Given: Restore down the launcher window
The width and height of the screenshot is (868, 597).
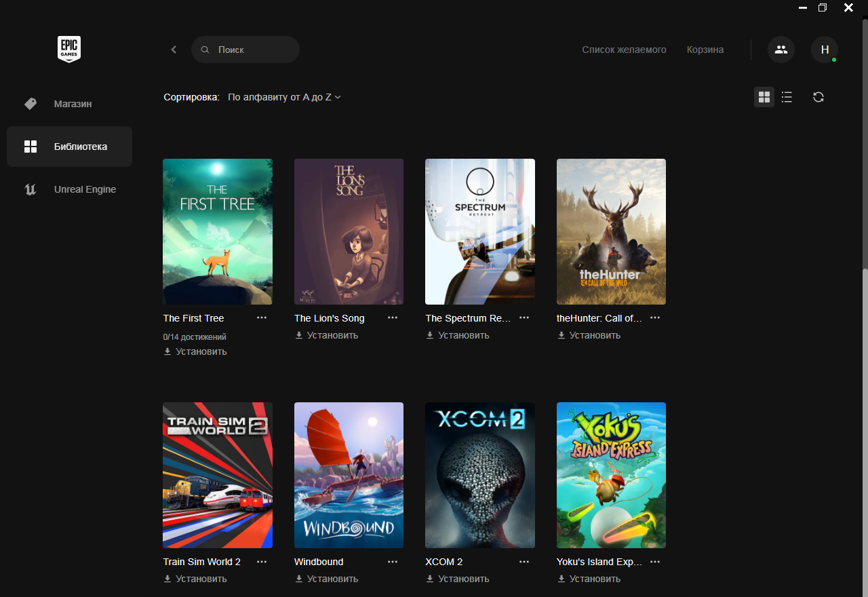Looking at the screenshot, I should point(823,7).
